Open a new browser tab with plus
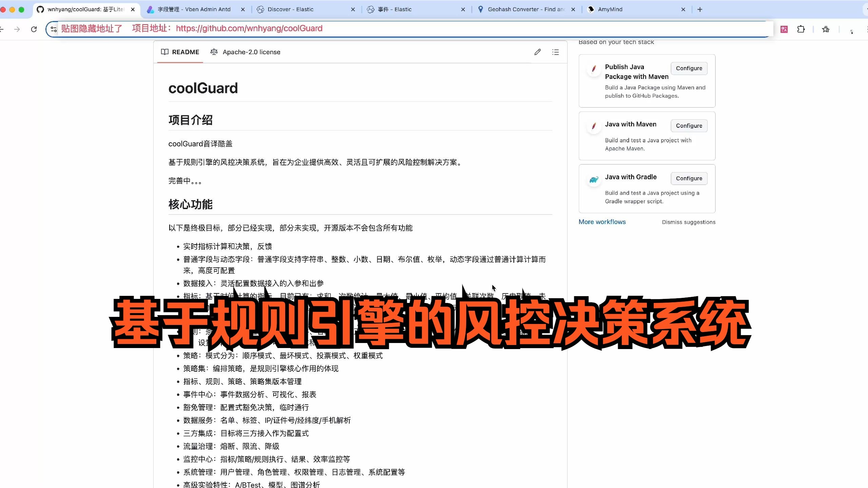 coord(700,9)
